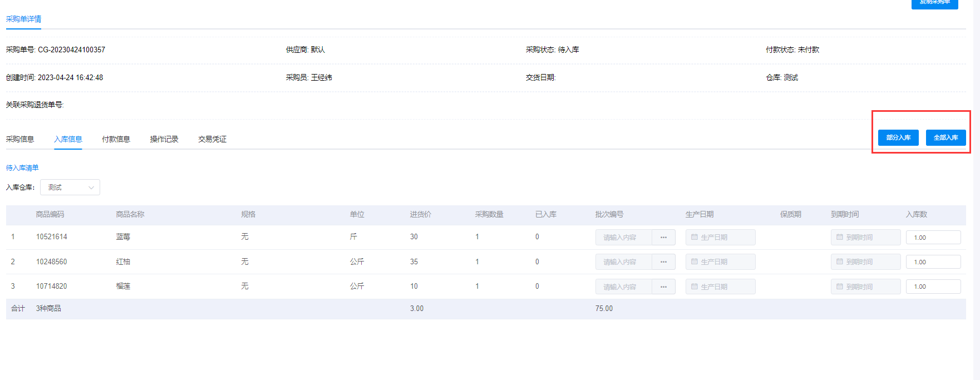Click the 批次编号 input for 蓝莓
The height and width of the screenshot is (380, 980).
623,238
